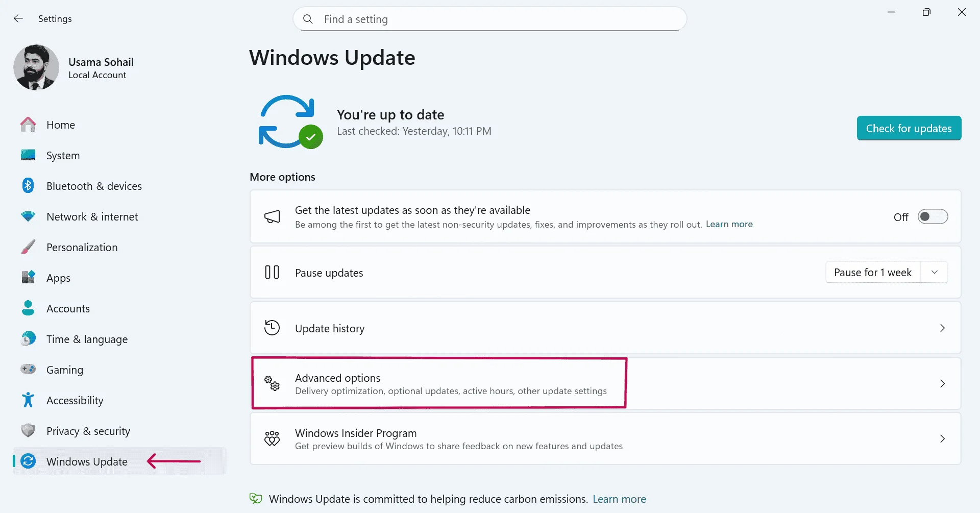Follow the carbon emissions Learn more link
This screenshot has width=980, height=513.
click(619, 499)
